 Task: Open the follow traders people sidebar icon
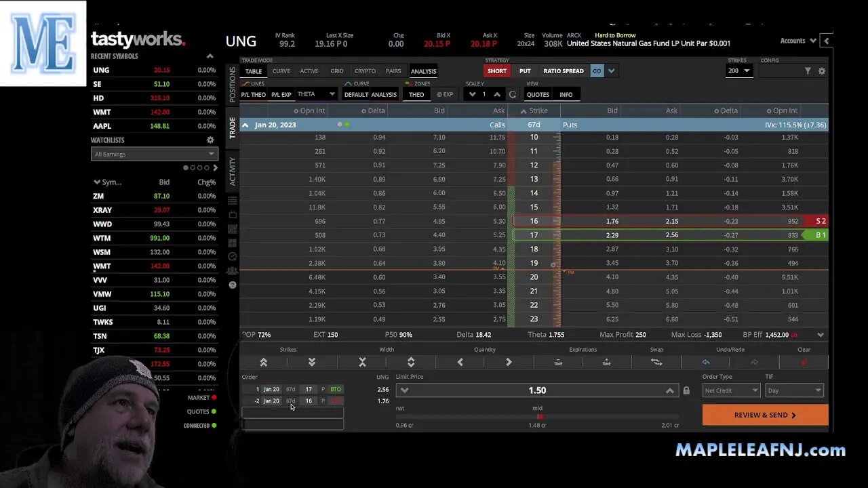pyautogui.click(x=233, y=271)
